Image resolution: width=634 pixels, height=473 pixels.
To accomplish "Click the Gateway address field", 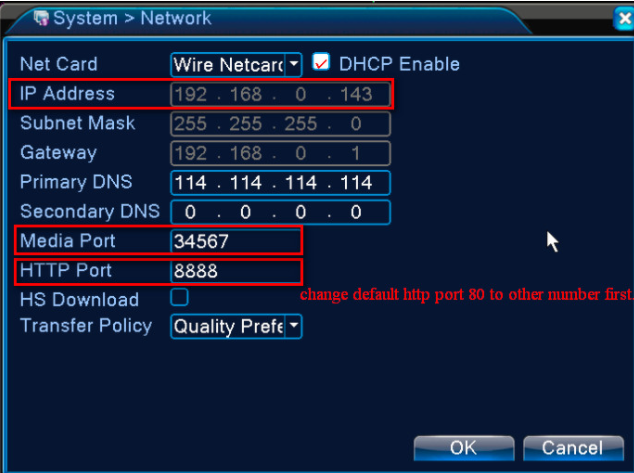I will (x=281, y=153).
